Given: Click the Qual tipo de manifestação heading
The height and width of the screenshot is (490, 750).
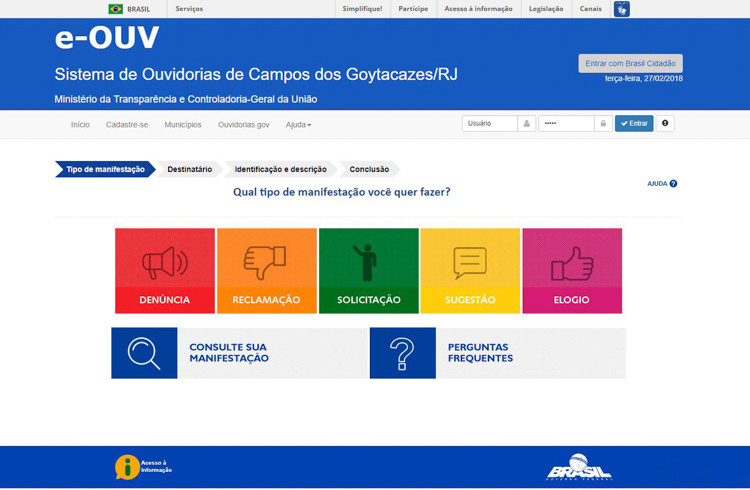Looking at the screenshot, I should [342, 192].
